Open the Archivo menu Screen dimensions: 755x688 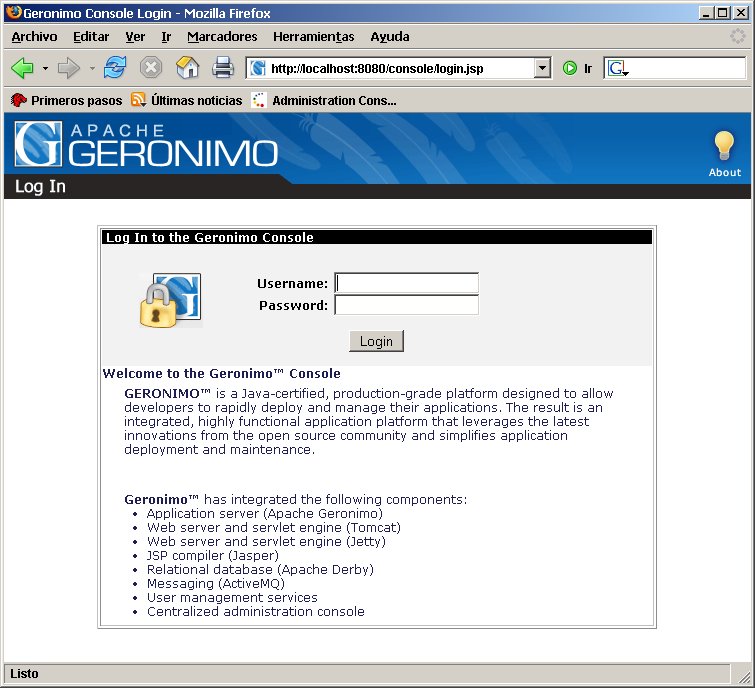[34, 37]
